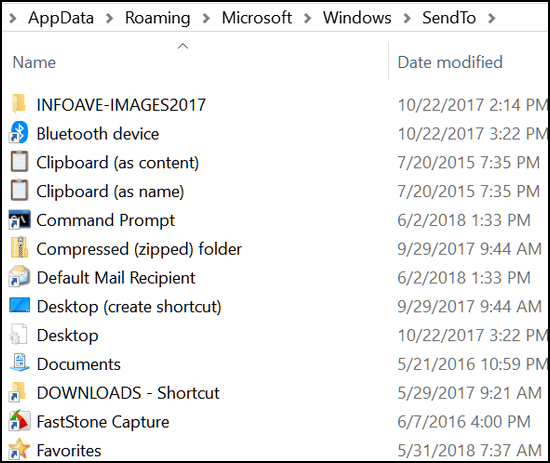
Task: Expand the chevron between Microsoft and Windows
Action: pos(307,18)
